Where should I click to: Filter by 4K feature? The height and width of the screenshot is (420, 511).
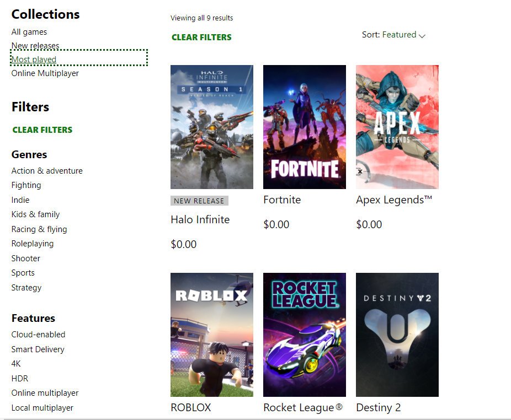tap(16, 364)
